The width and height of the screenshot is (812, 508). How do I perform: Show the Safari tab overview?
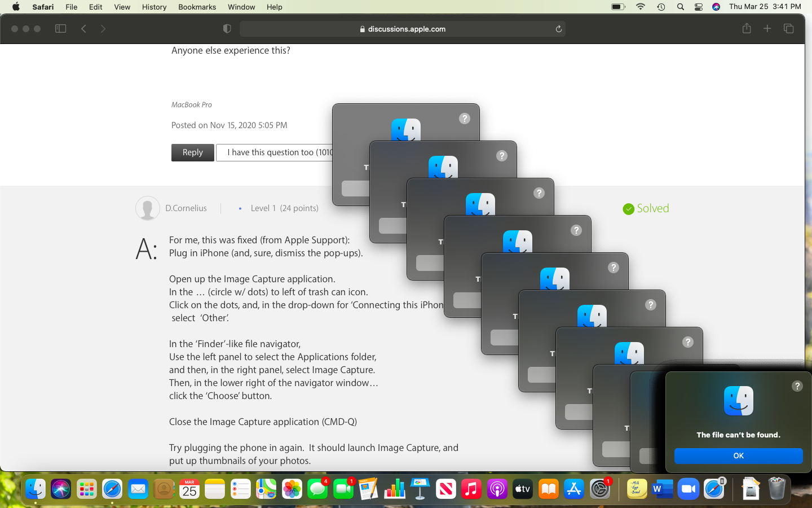pyautogui.click(x=789, y=28)
